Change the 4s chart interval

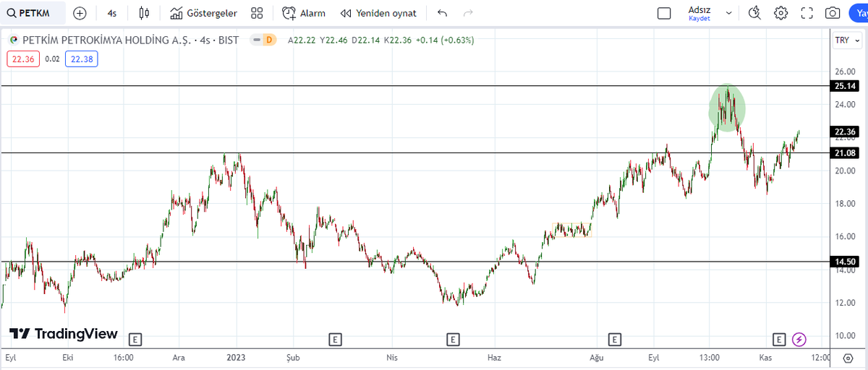[112, 13]
